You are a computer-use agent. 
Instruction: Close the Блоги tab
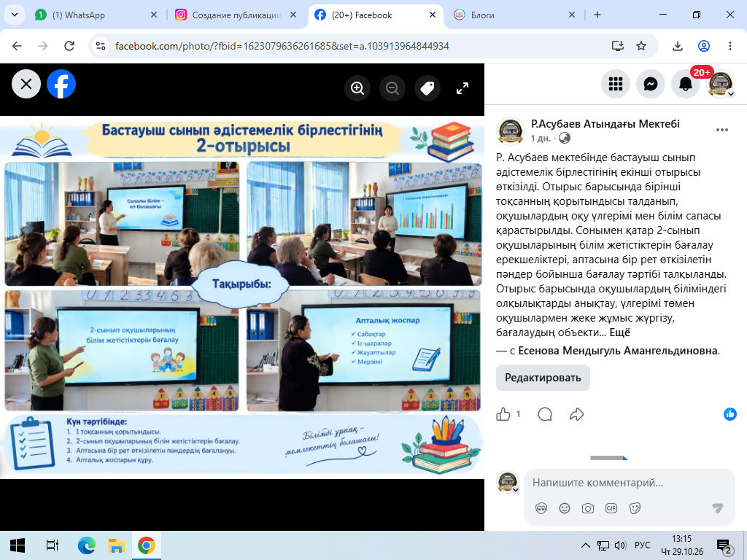[572, 15]
